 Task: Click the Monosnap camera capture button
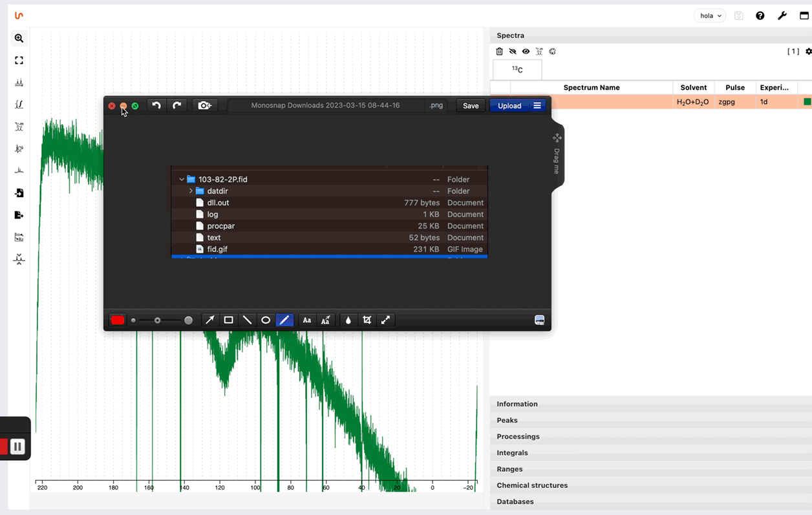[205, 105]
